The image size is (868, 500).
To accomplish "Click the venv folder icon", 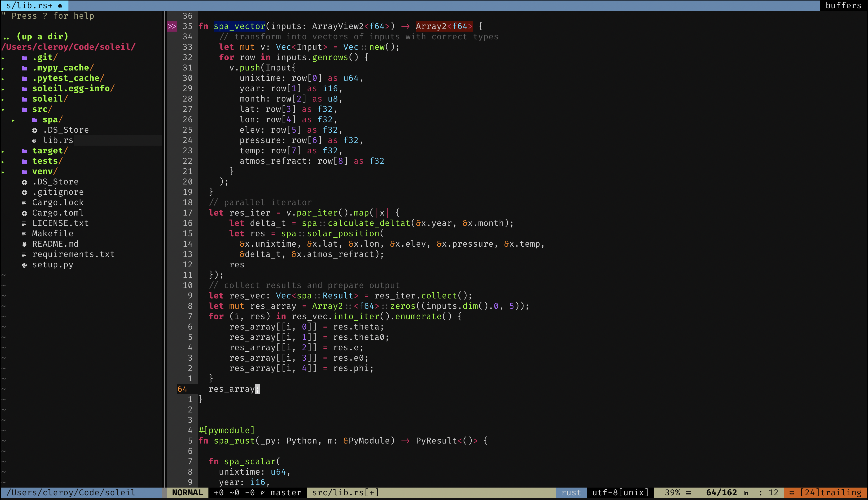I will [x=24, y=172].
